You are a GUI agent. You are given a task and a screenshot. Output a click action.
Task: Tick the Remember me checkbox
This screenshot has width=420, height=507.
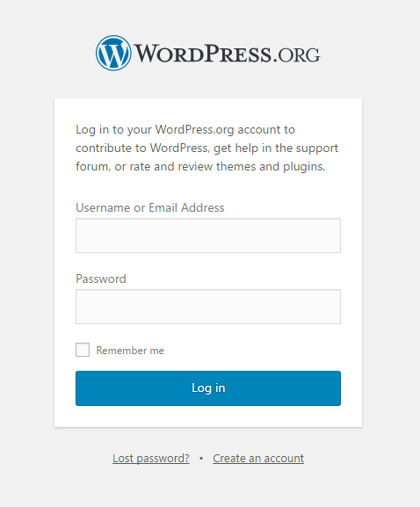(83, 350)
